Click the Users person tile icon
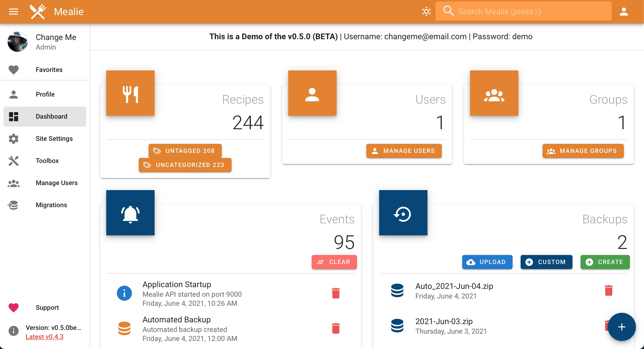 click(312, 93)
